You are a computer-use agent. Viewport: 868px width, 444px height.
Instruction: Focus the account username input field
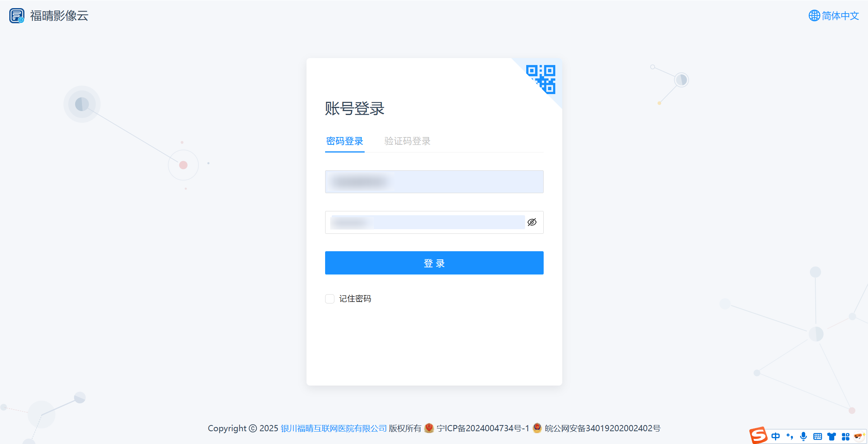click(434, 182)
